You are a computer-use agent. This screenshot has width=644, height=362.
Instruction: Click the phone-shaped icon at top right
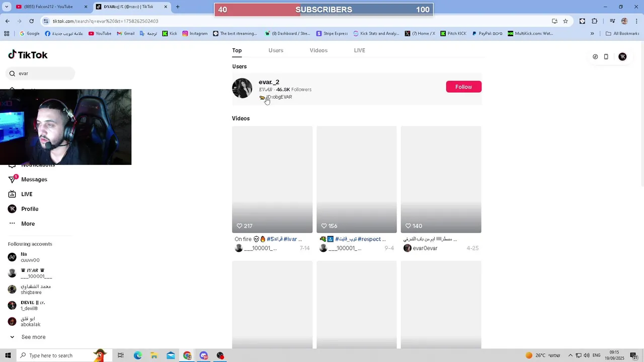[x=606, y=57]
